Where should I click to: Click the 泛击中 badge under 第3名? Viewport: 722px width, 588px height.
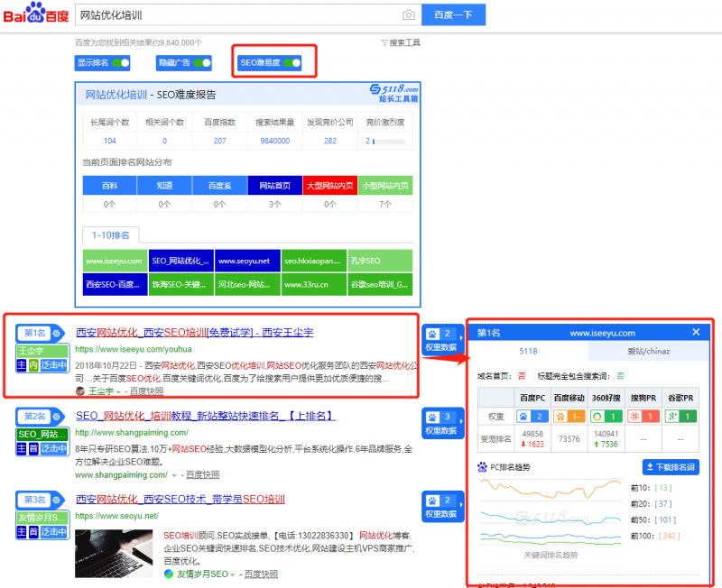(x=54, y=532)
